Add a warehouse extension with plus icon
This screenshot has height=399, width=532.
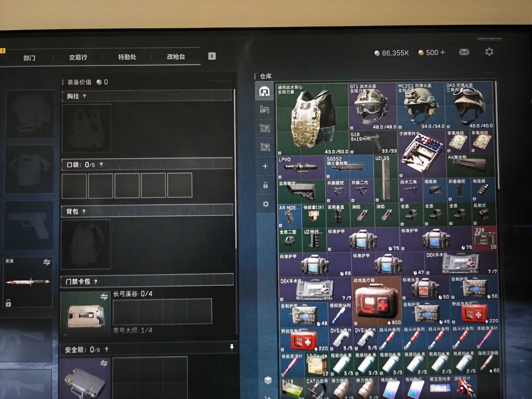pos(266,166)
